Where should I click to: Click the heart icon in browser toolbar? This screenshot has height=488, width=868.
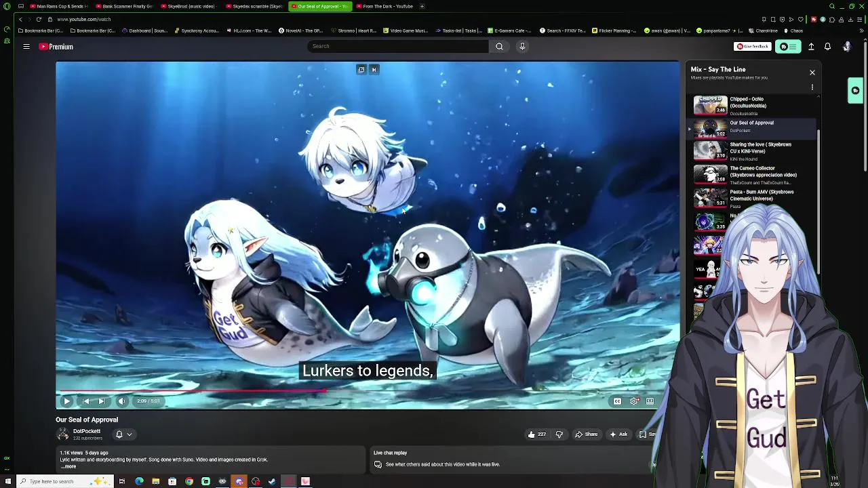point(800,19)
